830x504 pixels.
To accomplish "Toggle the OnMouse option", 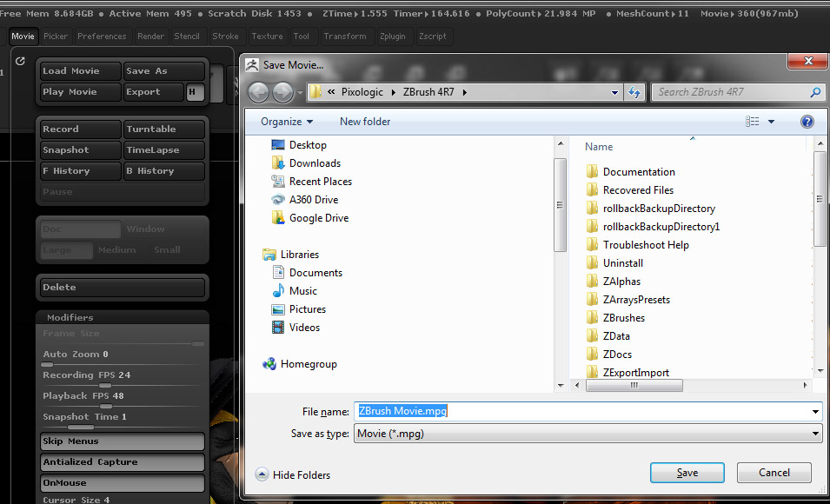I will [x=123, y=483].
